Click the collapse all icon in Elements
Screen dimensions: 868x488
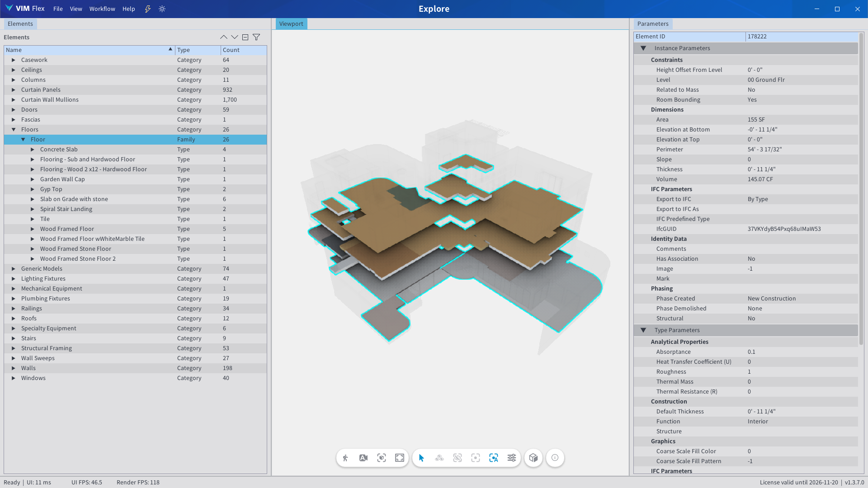[x=245, y=37]
